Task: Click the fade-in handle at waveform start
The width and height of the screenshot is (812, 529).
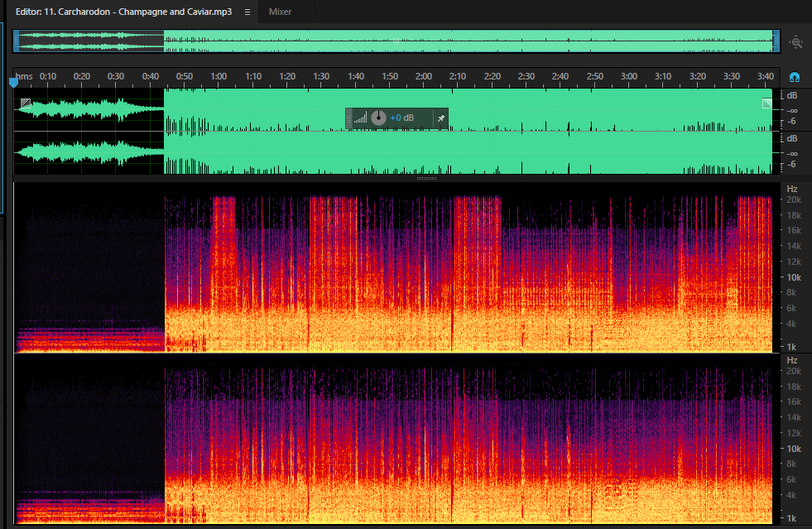Action: coord(26,103)
